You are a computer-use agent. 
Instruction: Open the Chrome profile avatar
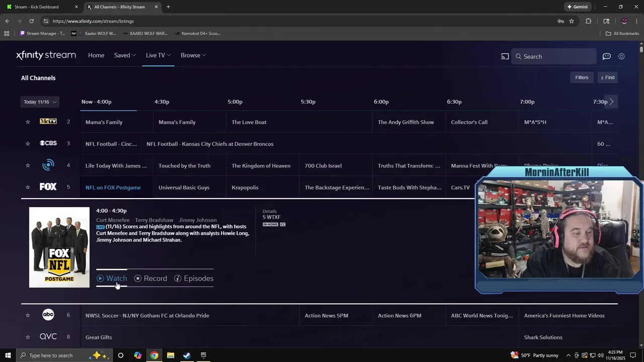[x=624, y=21]
